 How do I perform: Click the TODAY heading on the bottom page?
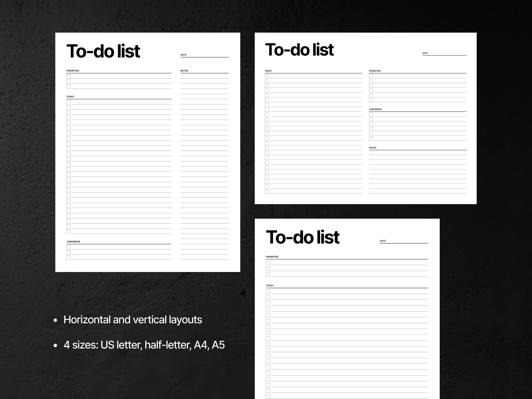click(270, 286)
